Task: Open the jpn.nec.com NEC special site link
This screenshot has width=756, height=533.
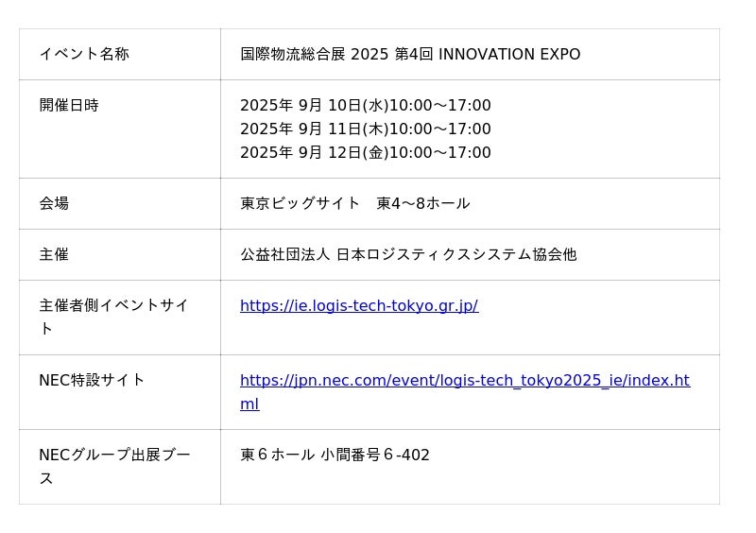Action: (x=464, y=381)
